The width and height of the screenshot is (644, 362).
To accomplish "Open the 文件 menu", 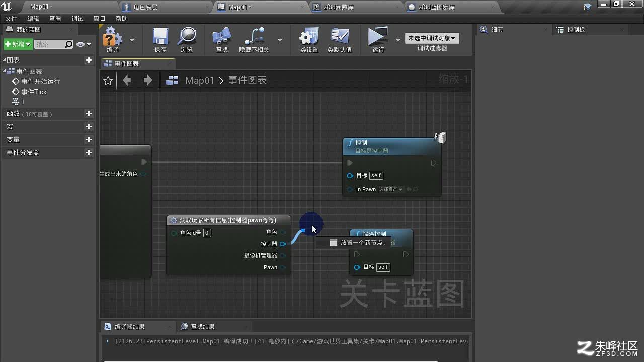I will [x=11, y=19].
